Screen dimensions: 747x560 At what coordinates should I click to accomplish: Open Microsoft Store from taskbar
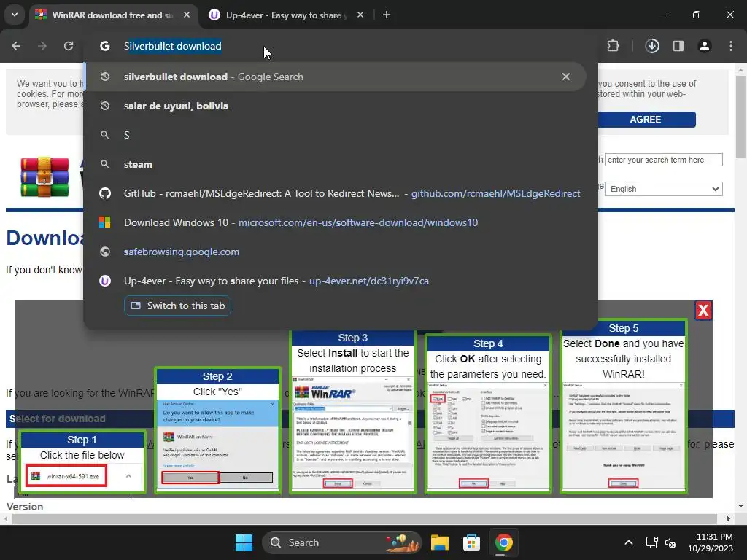point(471,542)
